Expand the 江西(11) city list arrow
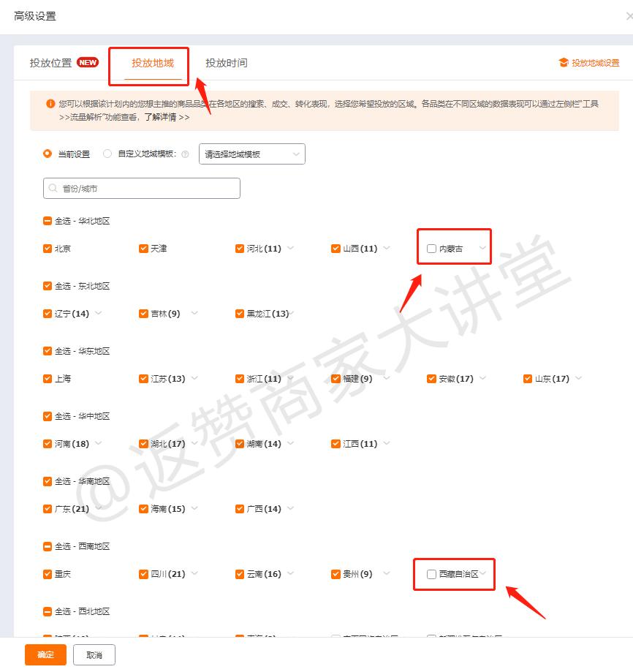 coord(387,444)
